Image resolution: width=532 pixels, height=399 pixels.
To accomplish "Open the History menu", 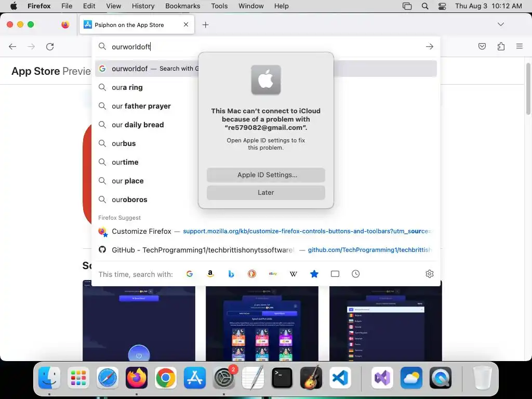I will click(x=143, y=6).
